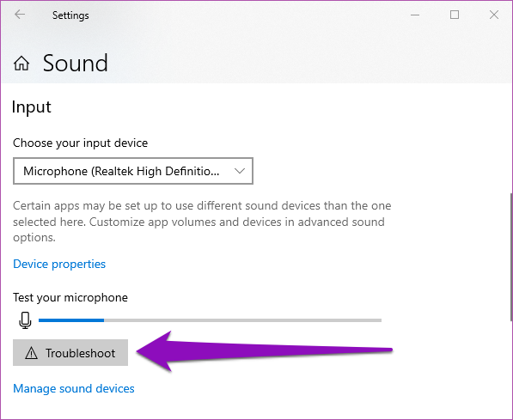Click the Input section heading
Screen dimensions: 513x420
(x=32, y=107)
